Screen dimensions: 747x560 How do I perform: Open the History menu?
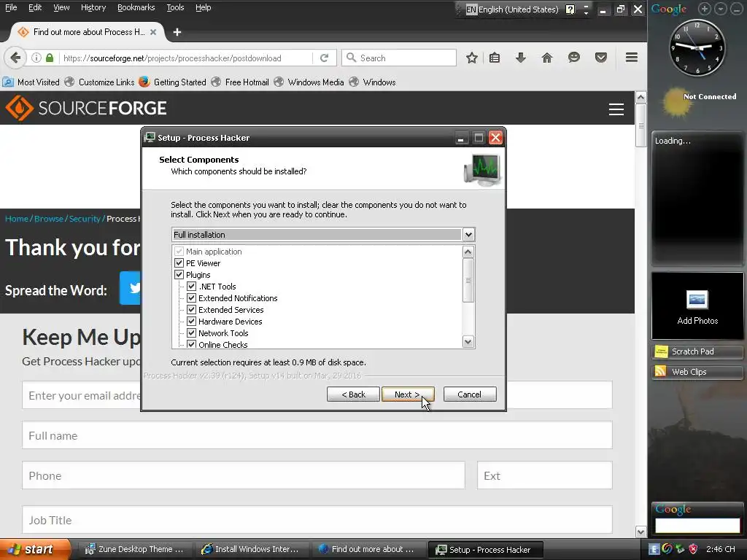[x=93, y=7]
